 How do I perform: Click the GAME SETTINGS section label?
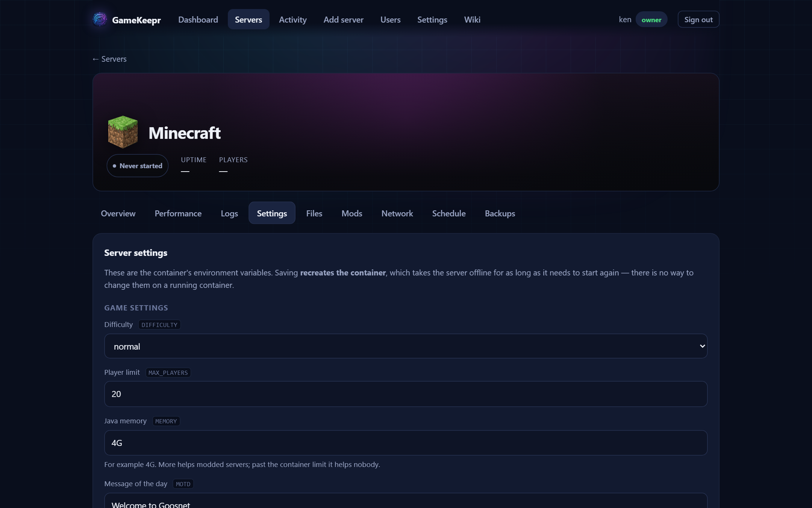coord(136,308)
